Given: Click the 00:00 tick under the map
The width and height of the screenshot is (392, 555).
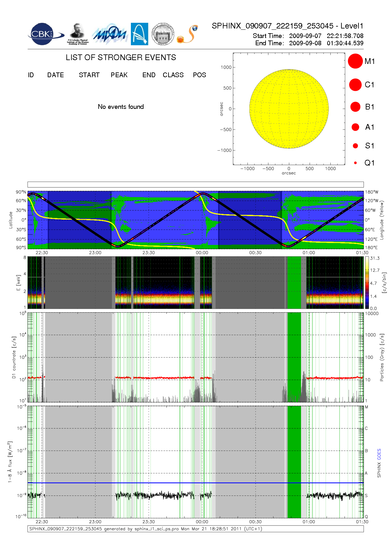Looking at the screenshot, I should 202,253.
